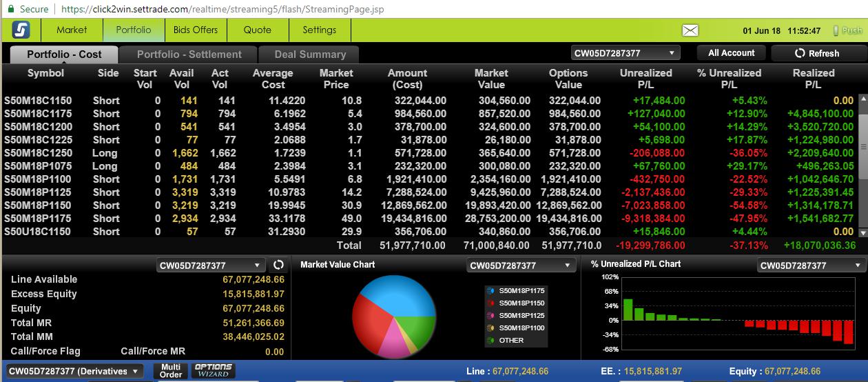Click total realized P/L +18,070,036.36
868x382 pixels.
(820, 245)
